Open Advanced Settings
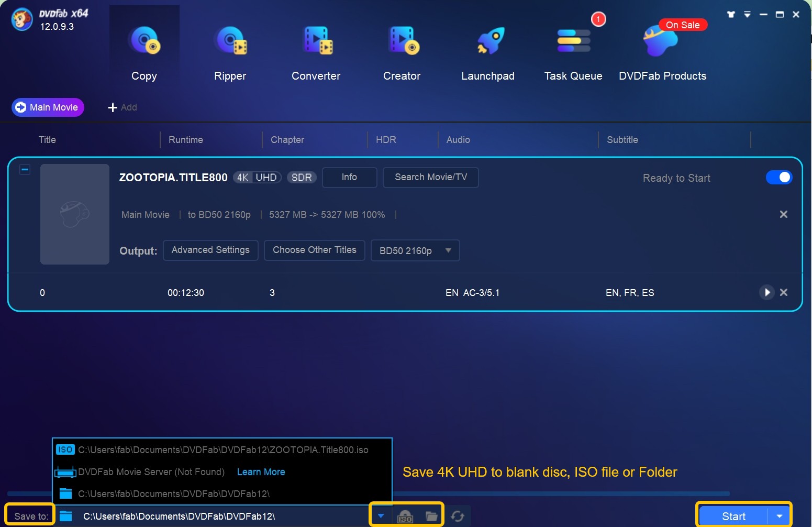This screenshot has height=527, width=812. coord(210,250)
